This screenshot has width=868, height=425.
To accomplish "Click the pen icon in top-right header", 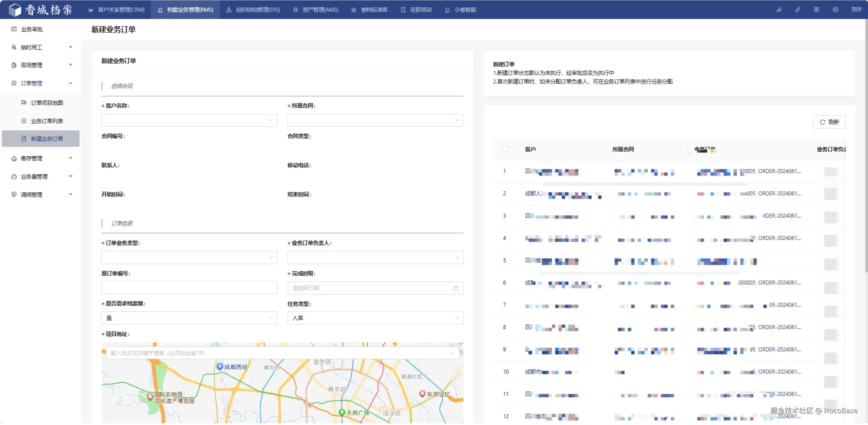I will [x=779, y=10].
